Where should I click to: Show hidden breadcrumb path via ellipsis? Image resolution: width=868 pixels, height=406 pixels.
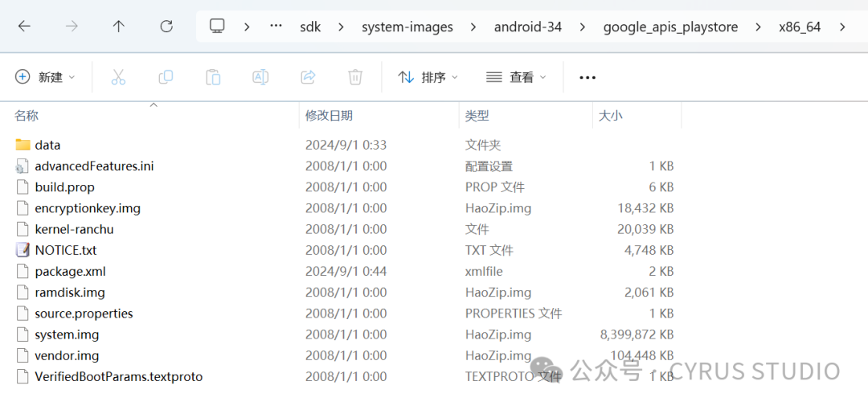276,26
